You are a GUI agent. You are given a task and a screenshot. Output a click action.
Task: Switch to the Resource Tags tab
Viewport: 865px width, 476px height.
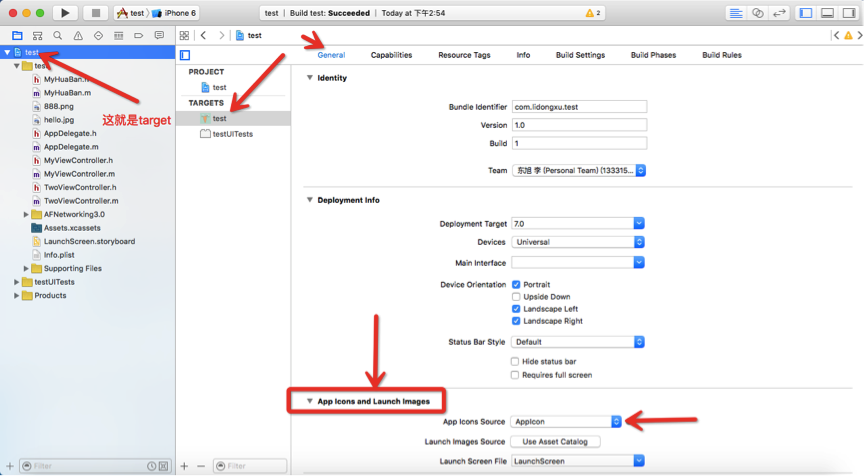coord(464,55)
